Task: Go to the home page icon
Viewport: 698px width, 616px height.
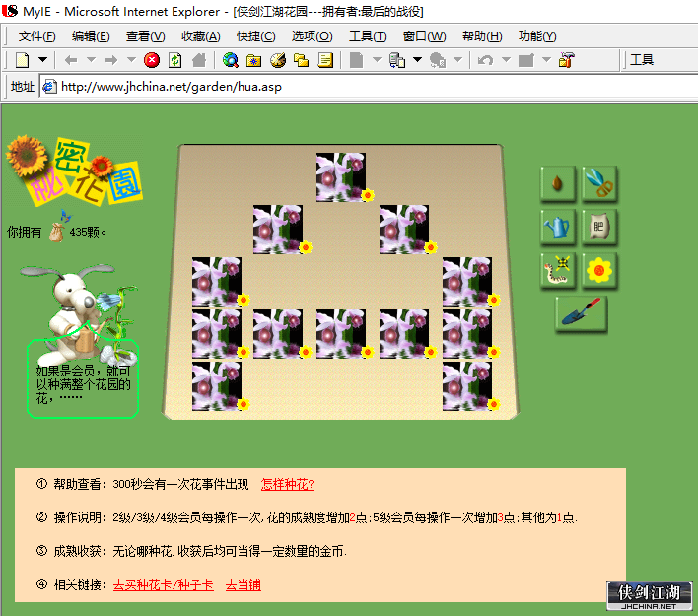Action: [199, 60]
